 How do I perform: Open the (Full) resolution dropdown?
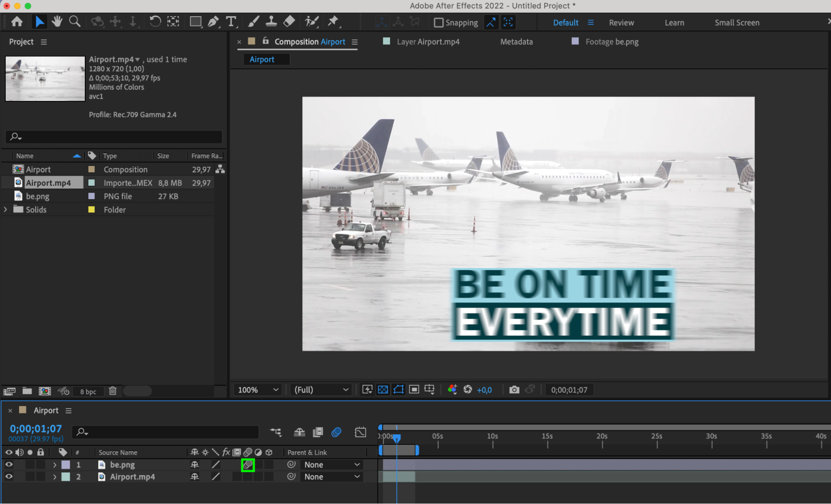[321, 390]
